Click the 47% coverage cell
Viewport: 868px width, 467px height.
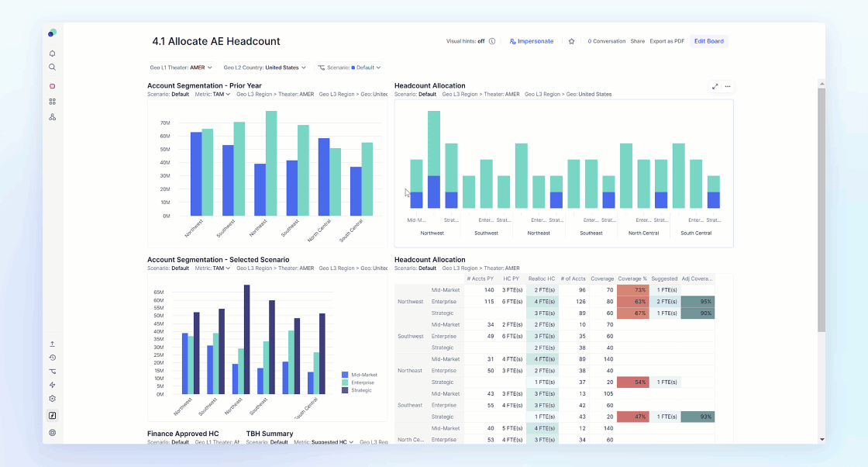pos(632,417)
